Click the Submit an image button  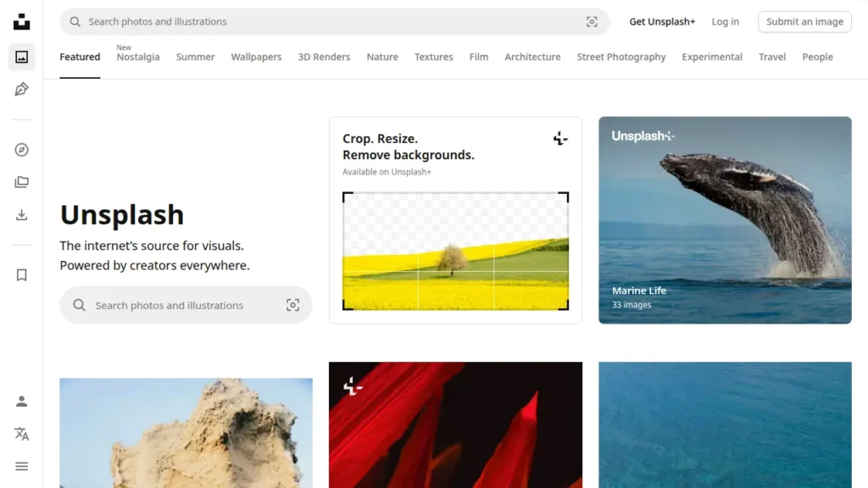804,21
